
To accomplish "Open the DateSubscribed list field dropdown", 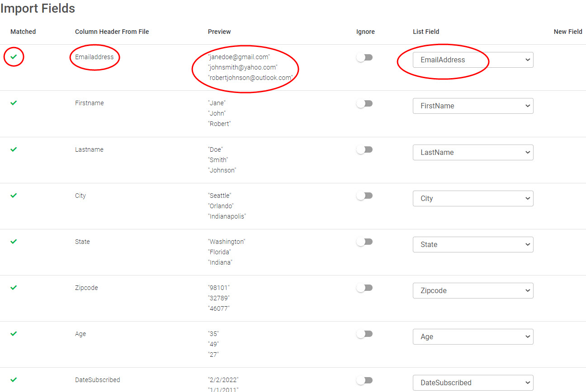I will tap(473, 383).
